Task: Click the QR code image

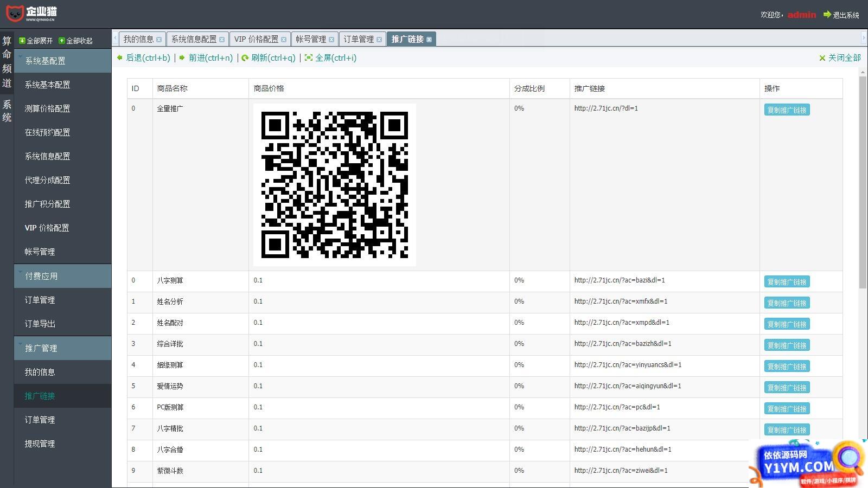Action: tap(335, 185)
